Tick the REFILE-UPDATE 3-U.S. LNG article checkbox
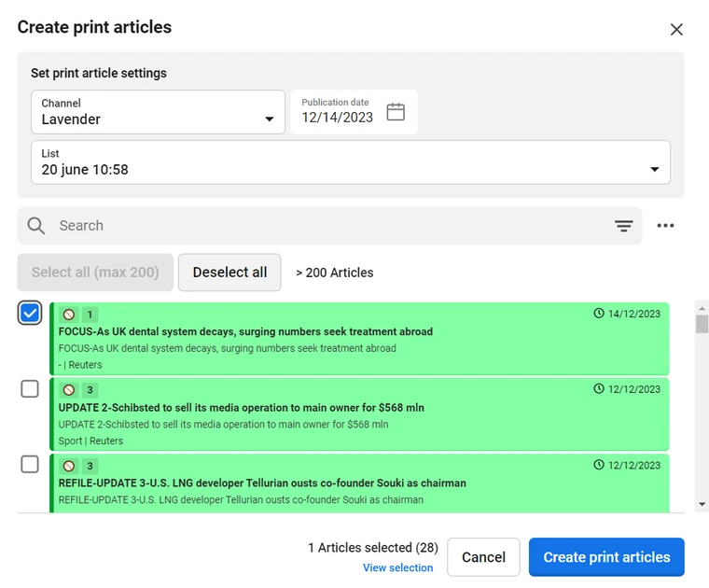 pyautogui.click(x=30, y=464)
